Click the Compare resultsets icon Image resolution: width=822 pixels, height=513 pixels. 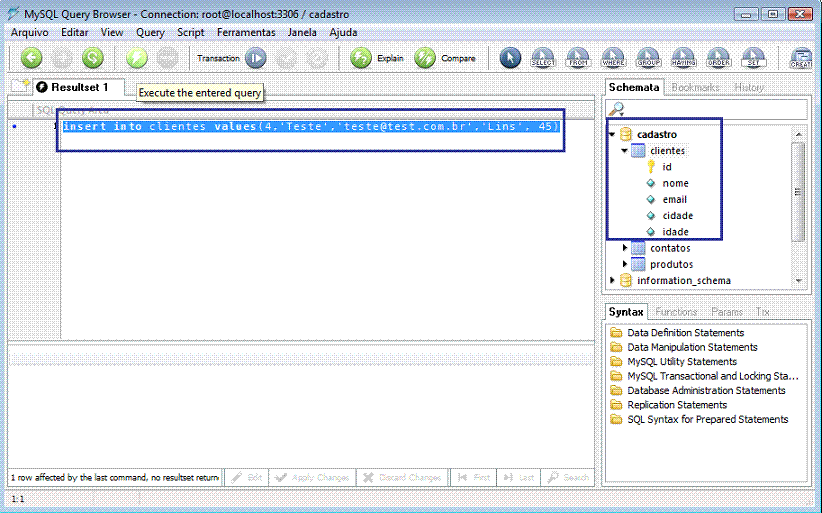click(x=425, y=58)
